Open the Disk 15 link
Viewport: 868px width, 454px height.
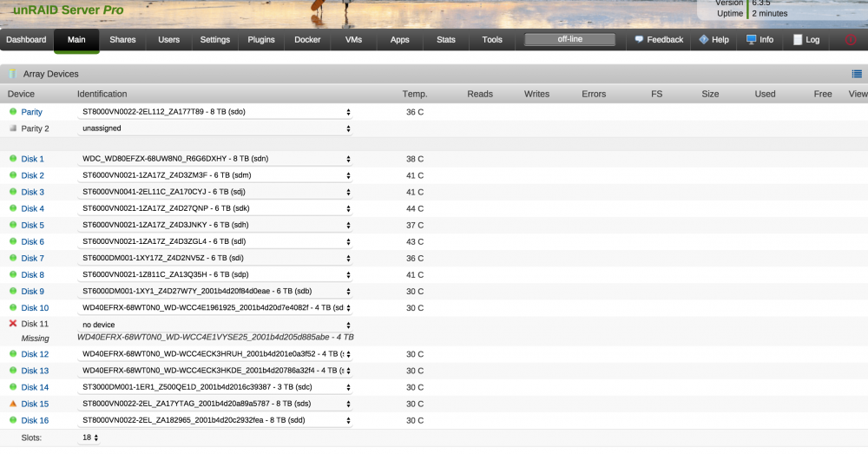click(35, 405)
